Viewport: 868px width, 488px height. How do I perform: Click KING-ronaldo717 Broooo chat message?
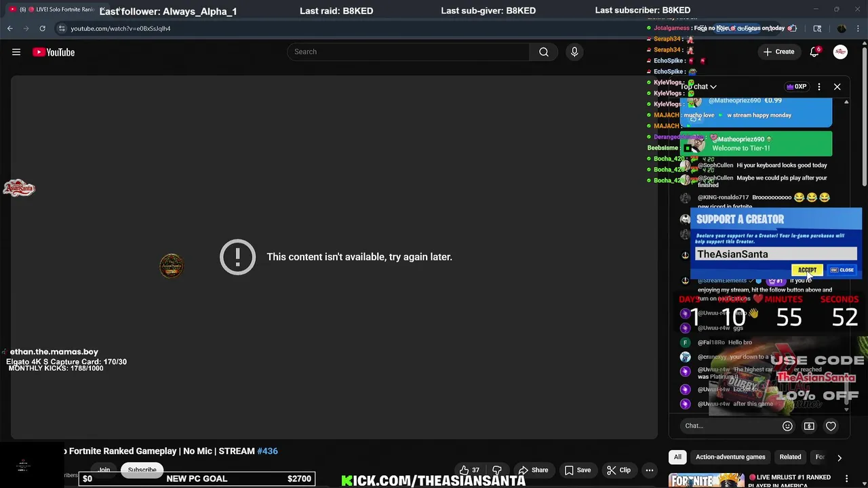(x=755, y=201)
